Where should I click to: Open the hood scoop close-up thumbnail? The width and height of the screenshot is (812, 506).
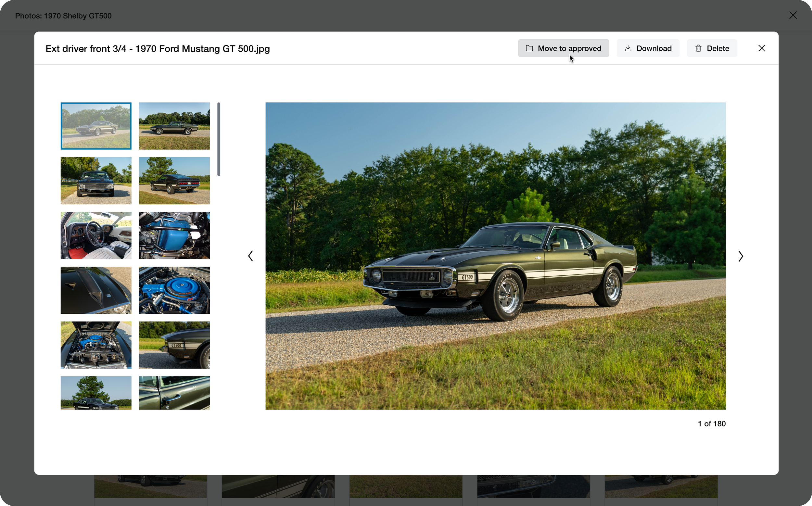(96, 290)
